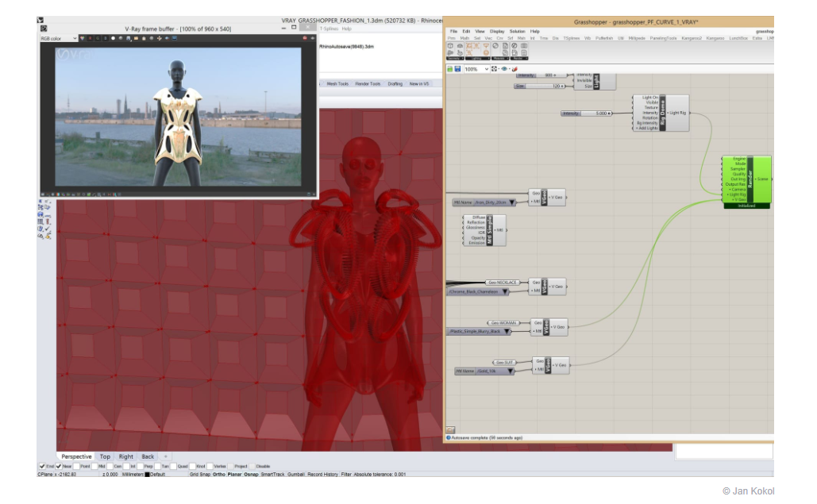
Task: Expand the Lighting ribbon panel arrow
Action: tap(489, 58)
